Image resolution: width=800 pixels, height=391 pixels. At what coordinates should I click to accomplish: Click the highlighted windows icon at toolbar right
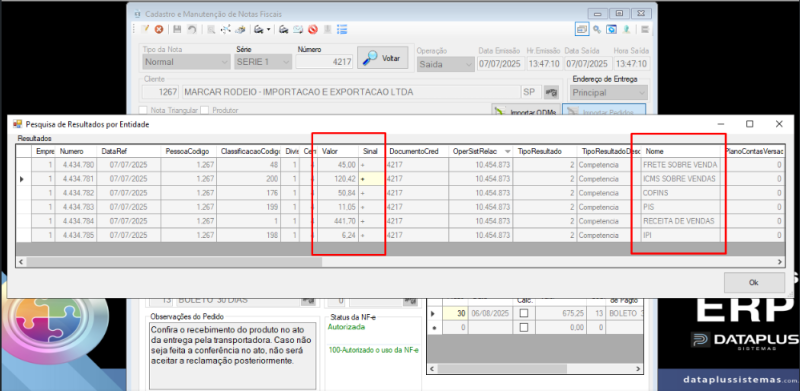click(x=582, y=30)
